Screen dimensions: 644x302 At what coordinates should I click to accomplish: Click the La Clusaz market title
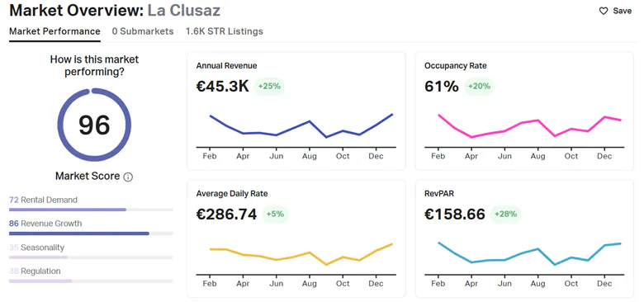(x=184, y=11)
